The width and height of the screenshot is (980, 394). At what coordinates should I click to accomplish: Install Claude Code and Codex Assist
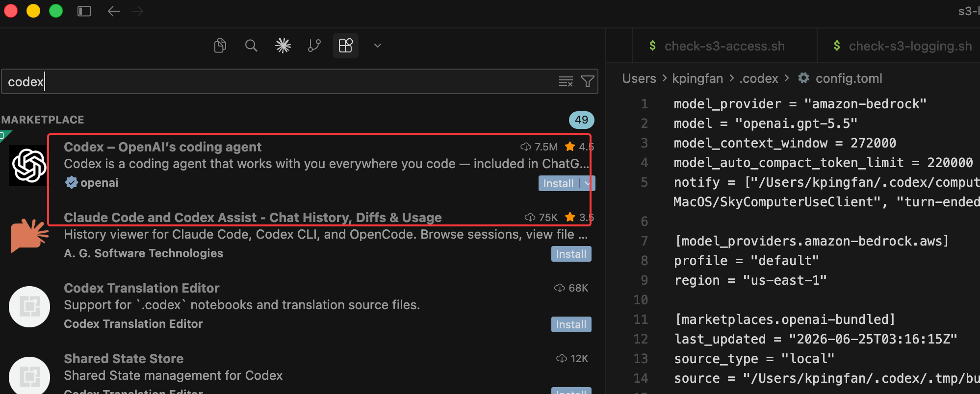pos(571,254)
